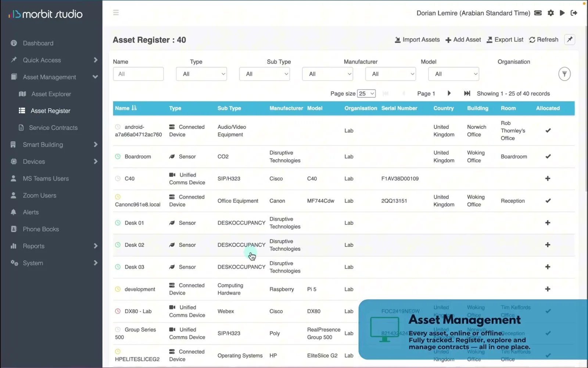Click the pin icon beside Refresh

[570, 39]
